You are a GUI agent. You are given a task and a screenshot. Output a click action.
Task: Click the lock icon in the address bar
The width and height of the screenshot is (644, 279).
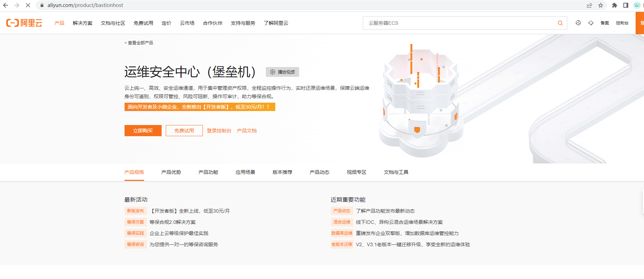click(x=42, y=5)
